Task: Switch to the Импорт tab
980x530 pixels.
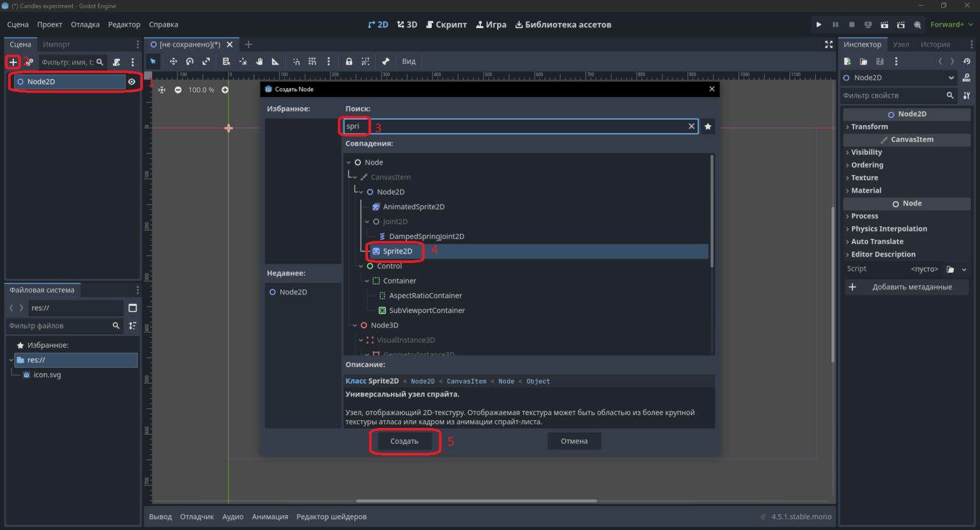Action: pyautogui.click(x=56, y=44)
